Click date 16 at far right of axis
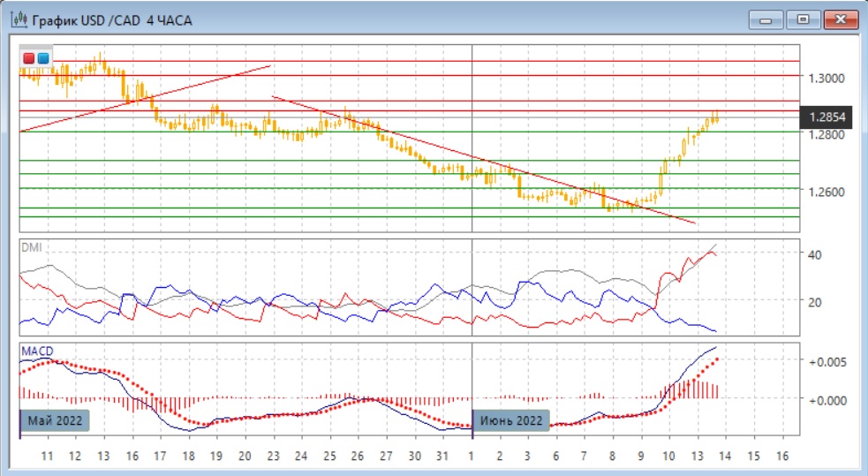Screen dimensions: 868x476 pos(781,456)
